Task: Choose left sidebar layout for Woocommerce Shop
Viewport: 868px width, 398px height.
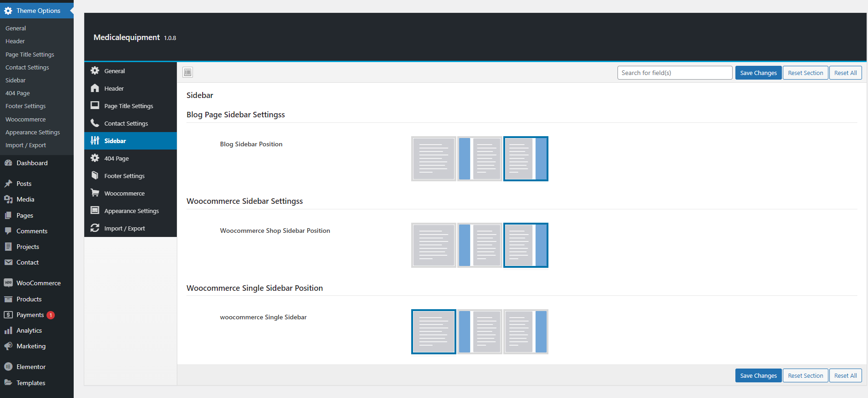Action: [x=479, y=245]
